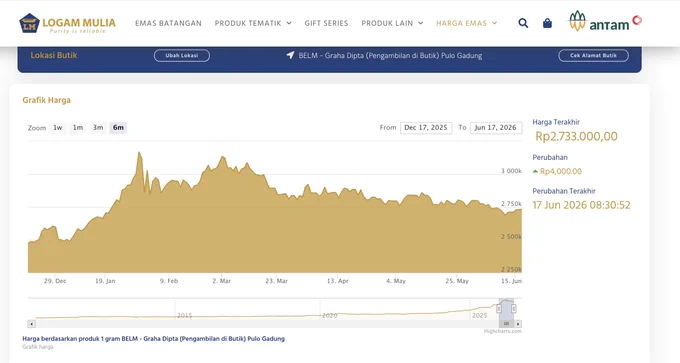Set chart zoom to 1w
Viewport: 680px width, 363px height.
pos(58,128)
